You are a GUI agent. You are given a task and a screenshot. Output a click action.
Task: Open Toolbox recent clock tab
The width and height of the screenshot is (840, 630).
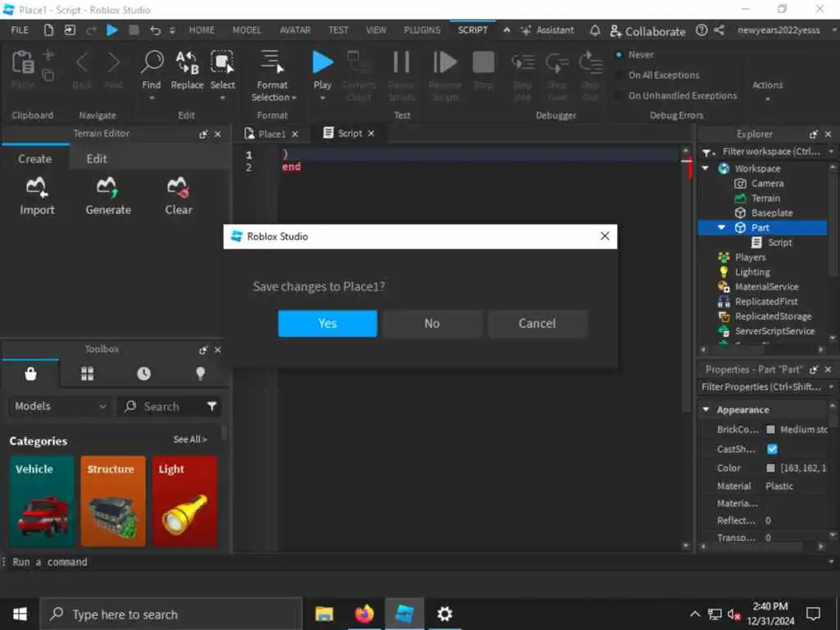coord(144,373)
